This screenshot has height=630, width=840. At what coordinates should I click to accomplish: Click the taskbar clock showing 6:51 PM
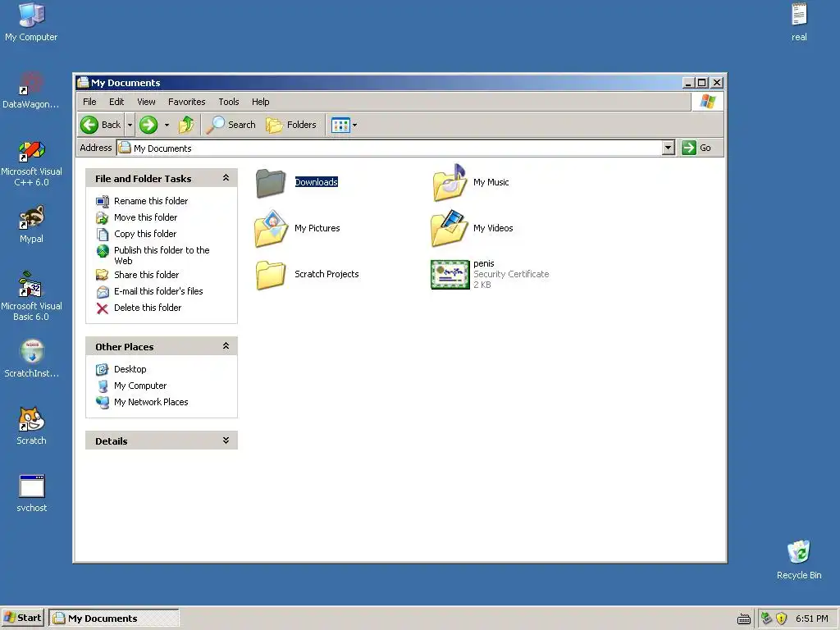click(x=811, y=619)
